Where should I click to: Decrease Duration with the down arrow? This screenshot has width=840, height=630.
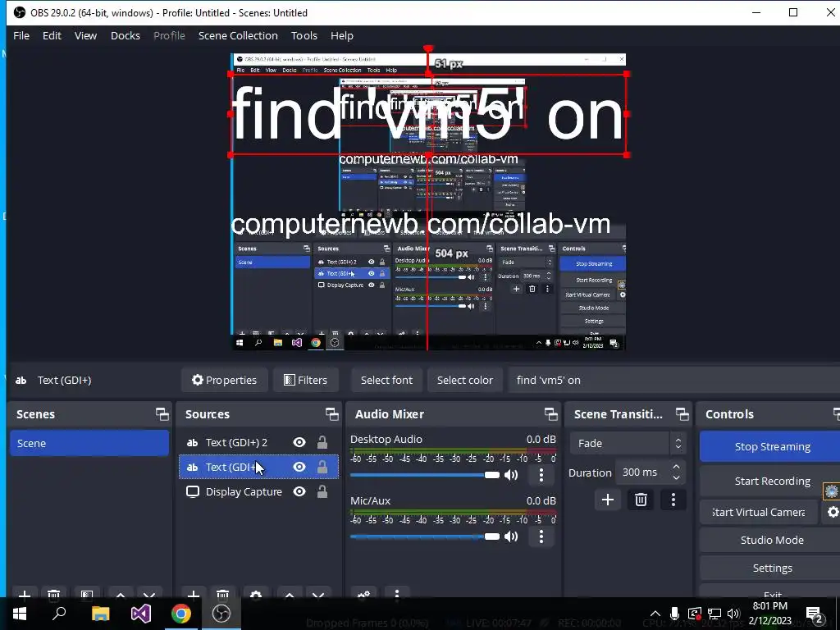pos(676,478)
